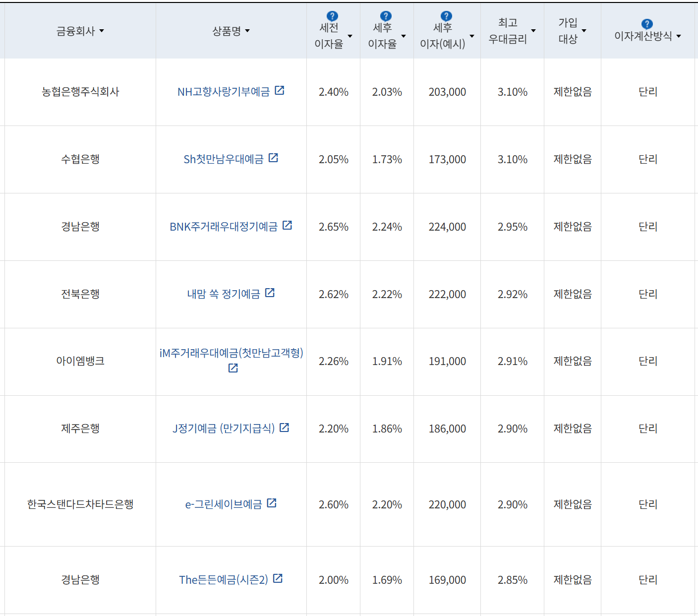Sort by 금융회사 column arrow
The width and height of the screenshot is (698, 616).
pyautogui.click(x=102, y=31)
